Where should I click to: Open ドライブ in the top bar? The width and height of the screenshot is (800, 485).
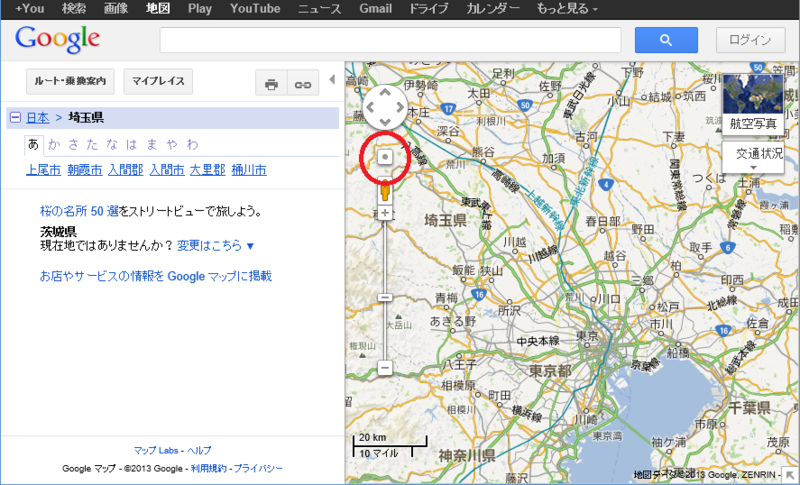coord(429,9)
